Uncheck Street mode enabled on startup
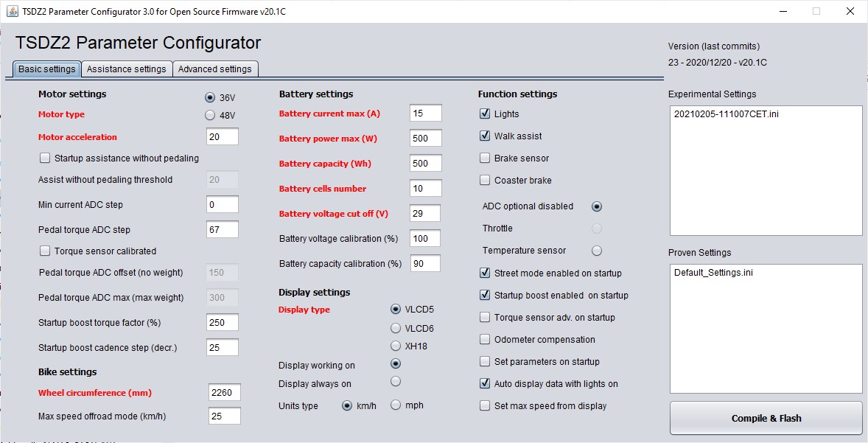The image size is (868, 443). click(485, 273)
